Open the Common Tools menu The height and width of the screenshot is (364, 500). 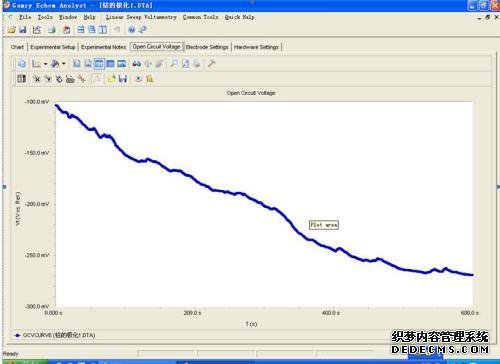200,17
